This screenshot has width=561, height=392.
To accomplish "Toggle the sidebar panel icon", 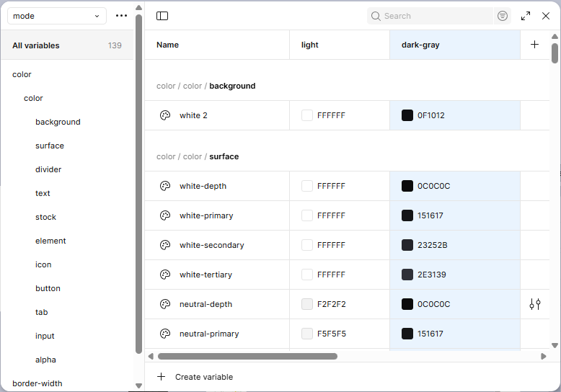I will pyautogui.click(x=162, y=16).
